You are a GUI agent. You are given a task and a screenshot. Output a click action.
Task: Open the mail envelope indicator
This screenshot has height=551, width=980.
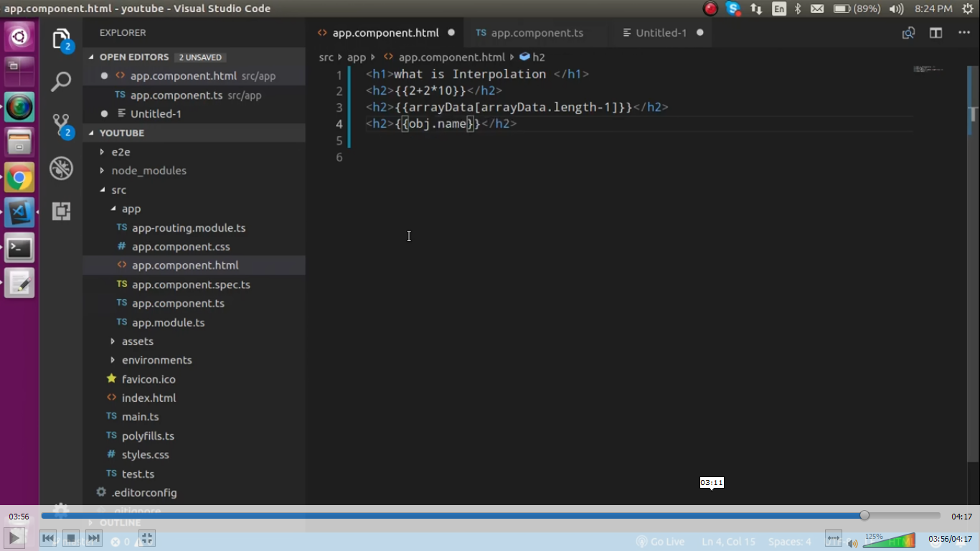(817, 9)
